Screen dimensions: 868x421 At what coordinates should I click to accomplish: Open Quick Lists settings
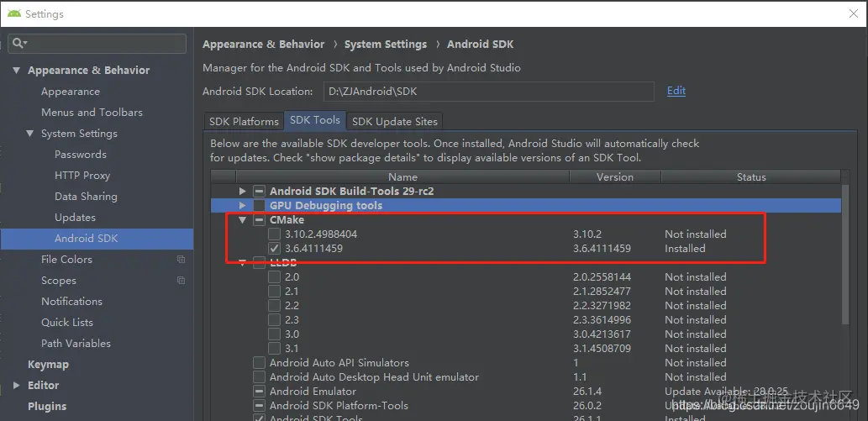click(x=67, y=323)
